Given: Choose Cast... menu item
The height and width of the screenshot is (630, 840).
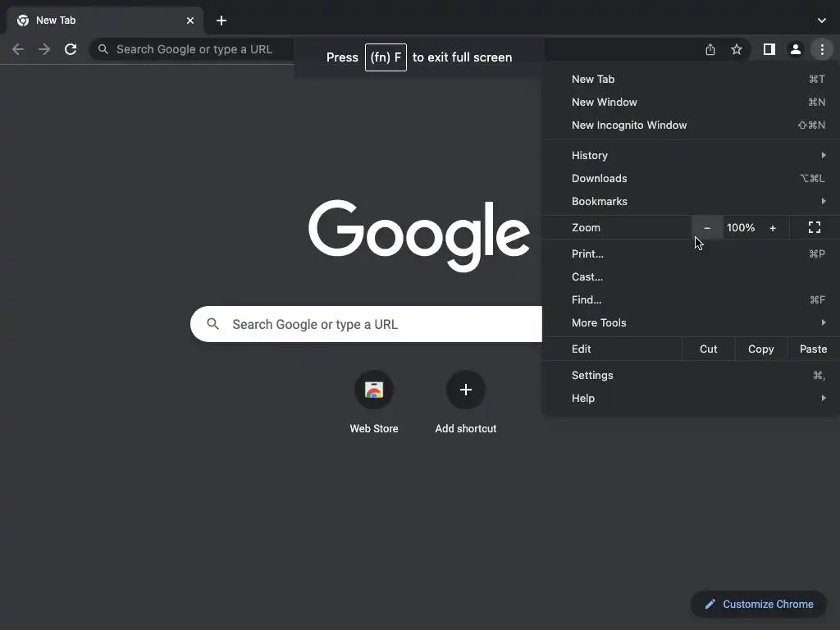Looking at the screenshot, I should (x=691, y=277).
